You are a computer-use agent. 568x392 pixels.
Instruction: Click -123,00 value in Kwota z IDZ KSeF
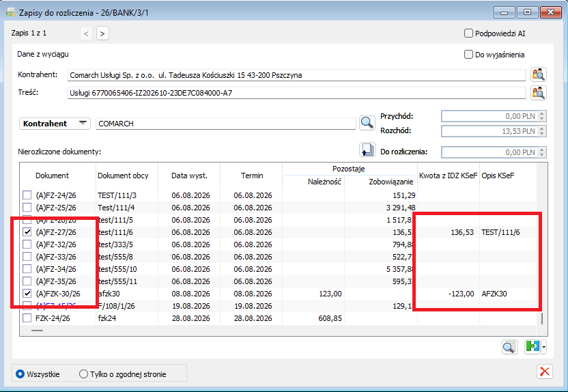(461, 294)
